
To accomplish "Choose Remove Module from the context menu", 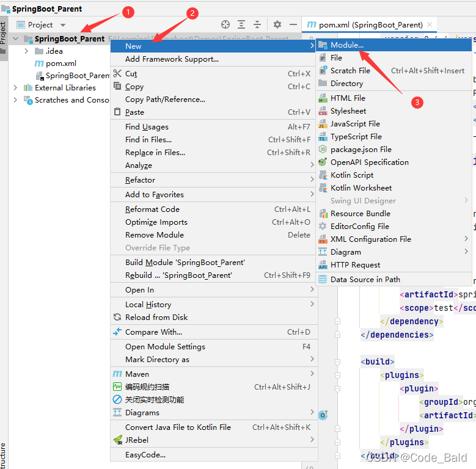I will tap(214, 235).
